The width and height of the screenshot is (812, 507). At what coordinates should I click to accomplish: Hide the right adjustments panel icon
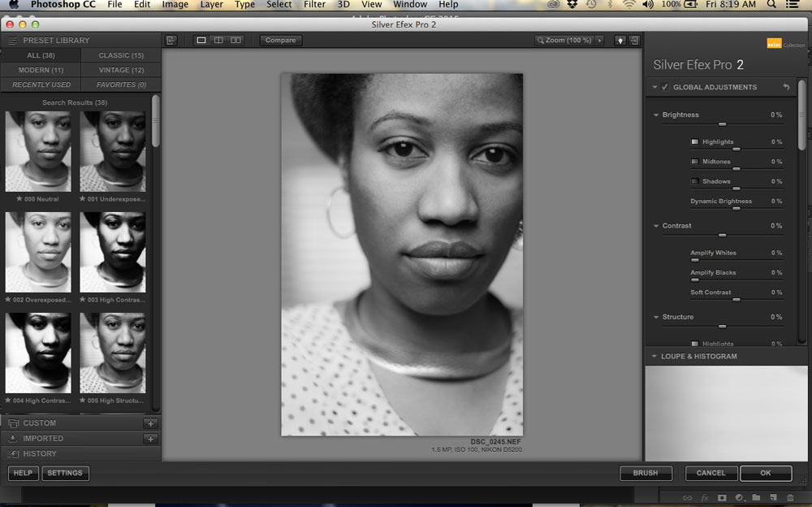point(634,40)
